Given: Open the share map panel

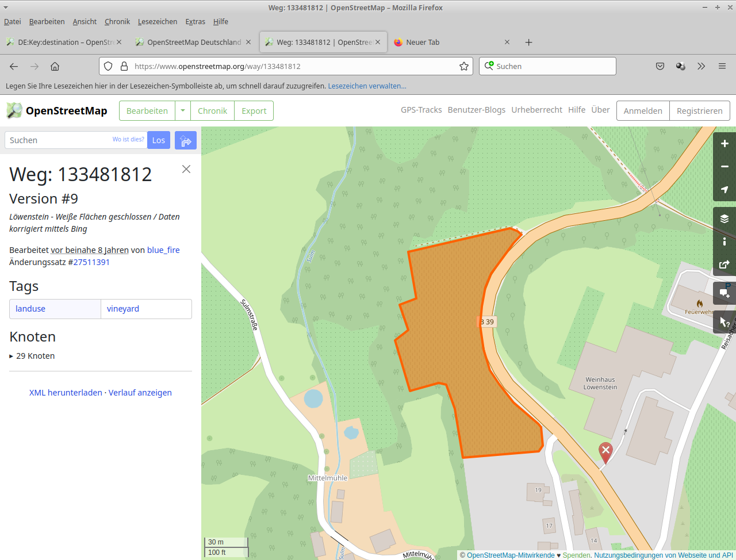Looking at the screenshot, I should 724,264.
